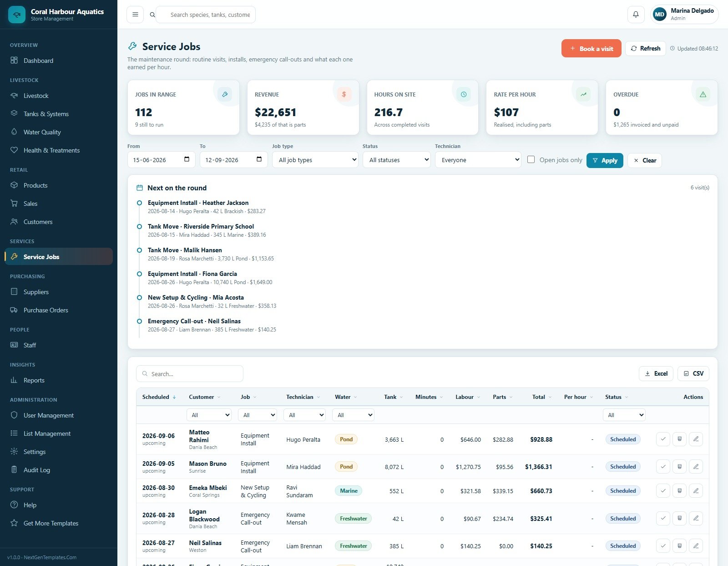Toggle the sidebar with the hamburger menu icon
Viewport: 728px width, 566px height.
pos(135,15)
